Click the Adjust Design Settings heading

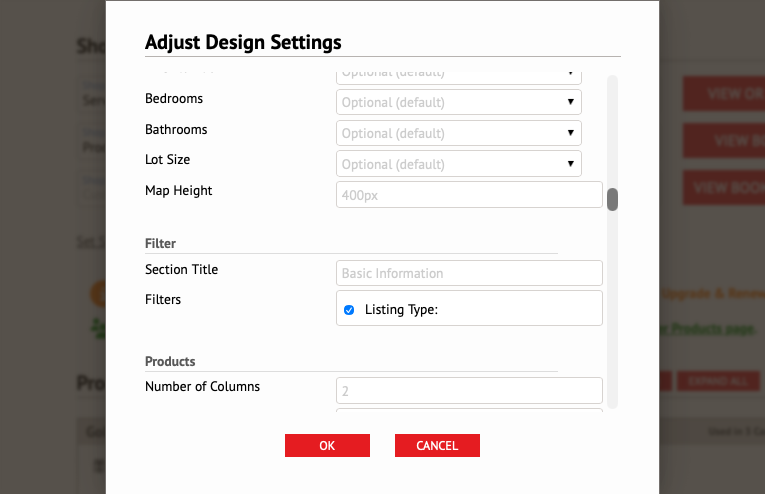point(243,42)
